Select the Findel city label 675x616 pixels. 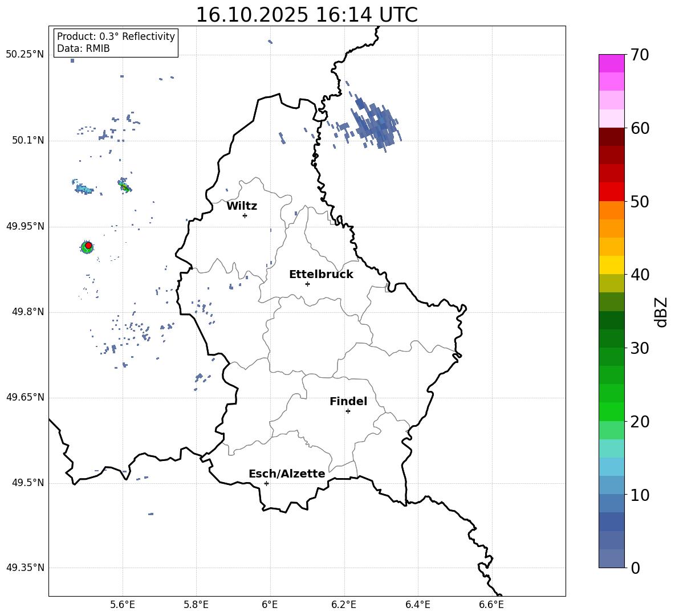tap(348, 401)
